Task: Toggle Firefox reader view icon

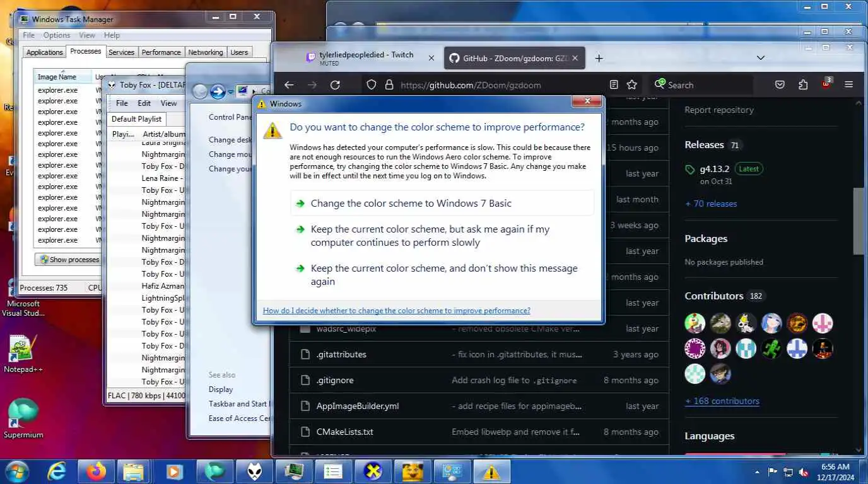Action: click(614, 84)
